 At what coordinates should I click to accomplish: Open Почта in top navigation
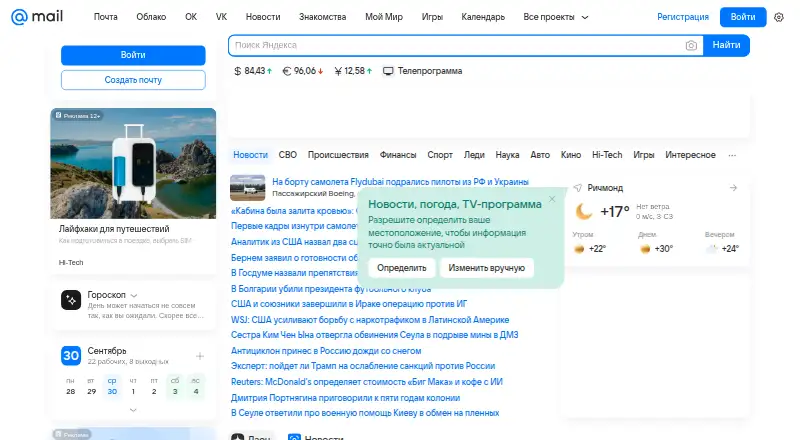point(106,17)
